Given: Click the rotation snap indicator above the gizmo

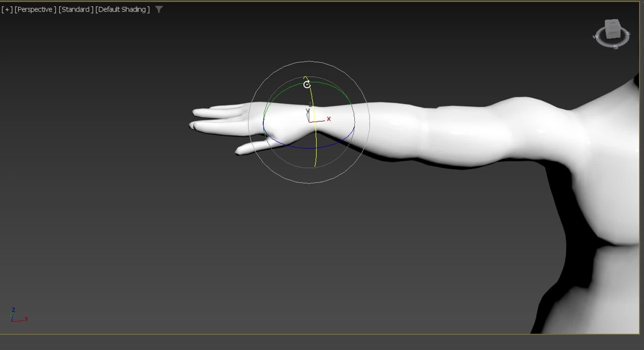Looking at the screenshot, I should 307,85.
